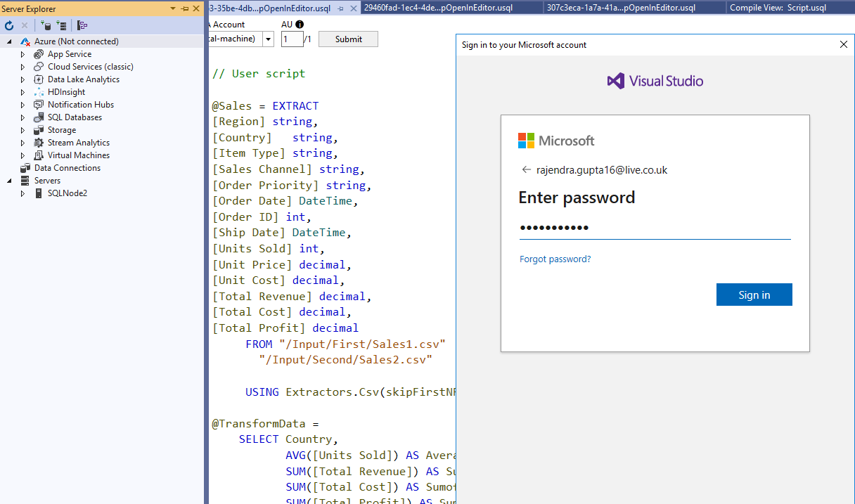
Task: Click '[Total Profit] decimal' code line
Action: pos(285,328)
